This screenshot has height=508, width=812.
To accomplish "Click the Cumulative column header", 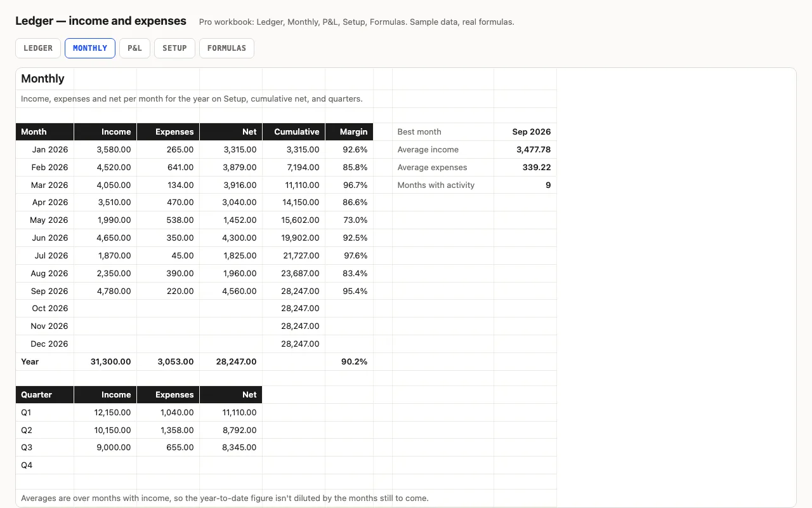I will click(x=294, y=131).
